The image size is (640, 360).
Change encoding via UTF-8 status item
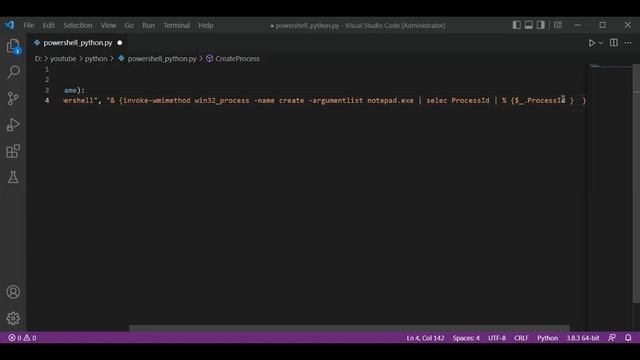click(x=497, y=338)
